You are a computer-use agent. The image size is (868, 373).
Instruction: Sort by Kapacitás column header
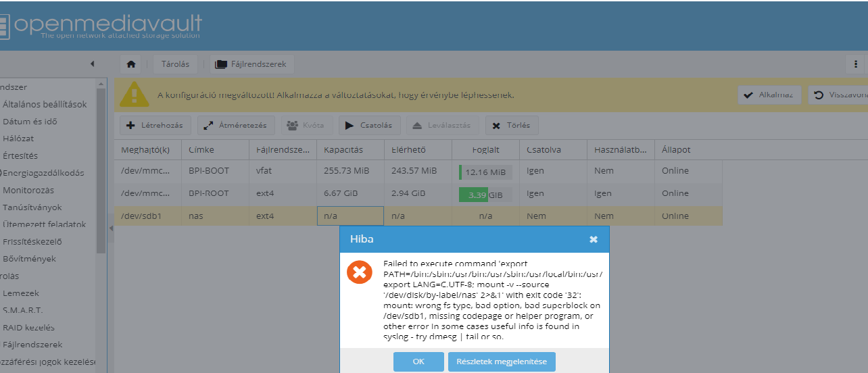coord(350,149)
